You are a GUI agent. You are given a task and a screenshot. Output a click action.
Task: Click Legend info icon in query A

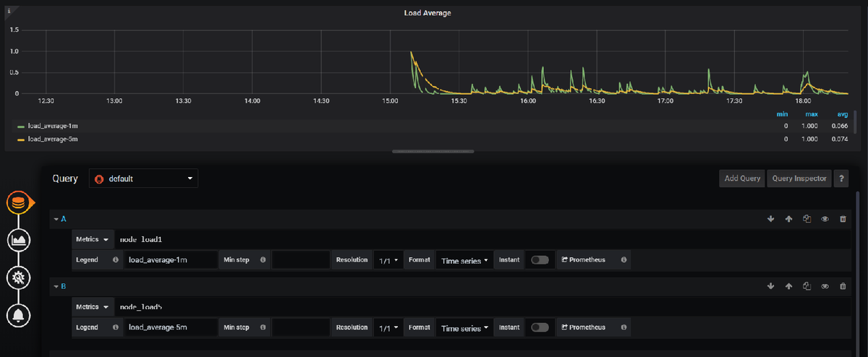coord(116,259)
